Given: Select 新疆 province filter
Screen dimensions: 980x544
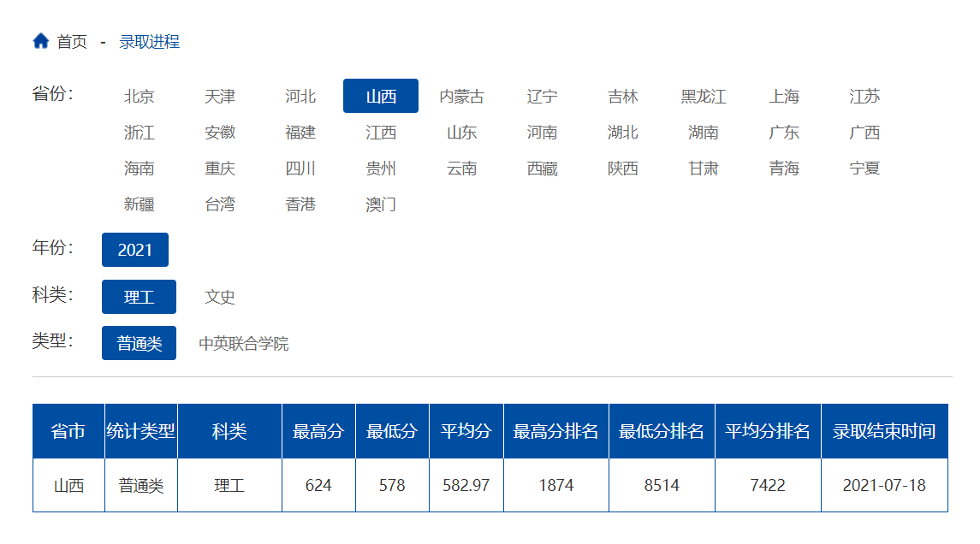Looking at the screenshot, I should (x=140, y=204).
